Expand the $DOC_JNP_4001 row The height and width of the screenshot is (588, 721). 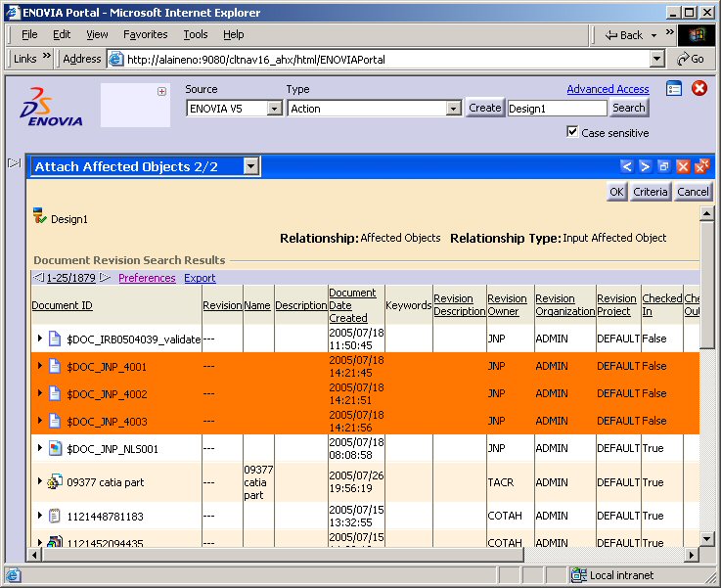[x=40, y=366]
